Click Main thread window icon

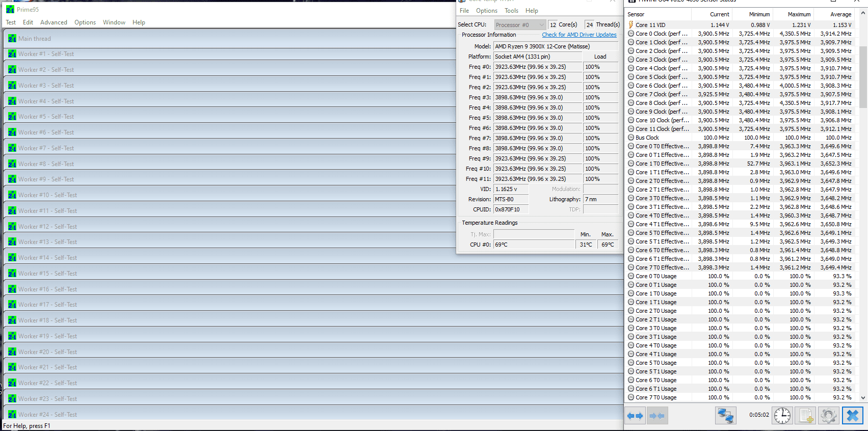pos(12,38)
